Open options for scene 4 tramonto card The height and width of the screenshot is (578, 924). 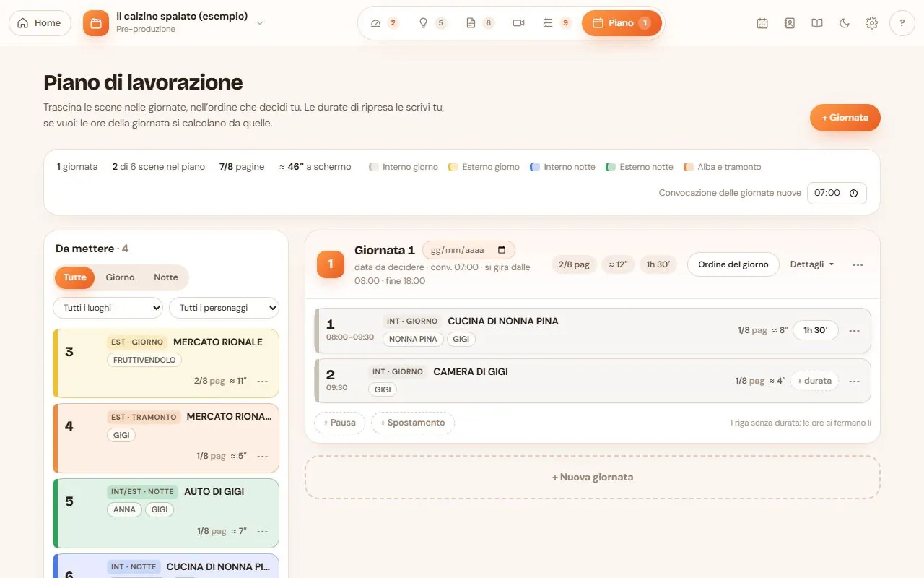[263, 456]
